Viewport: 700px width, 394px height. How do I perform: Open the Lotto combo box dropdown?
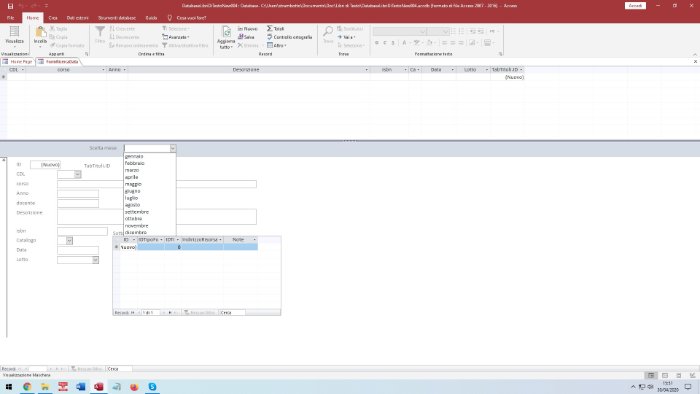pyautogui.click(x=96, y=260)
